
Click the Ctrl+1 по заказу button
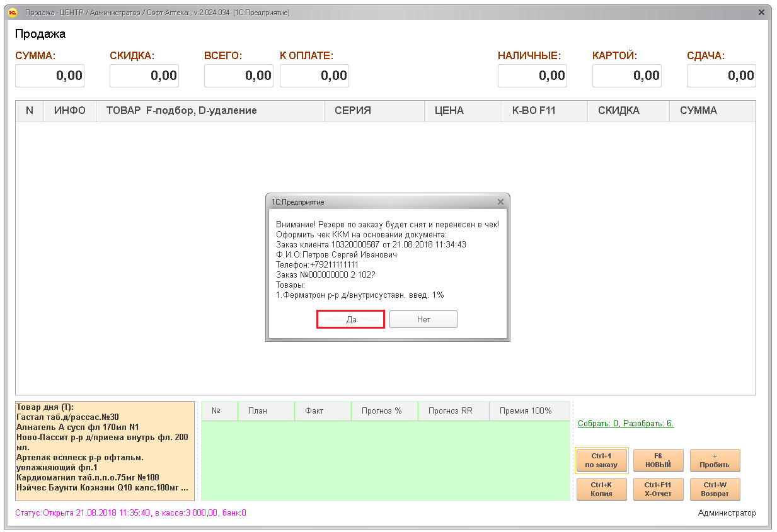601,460
